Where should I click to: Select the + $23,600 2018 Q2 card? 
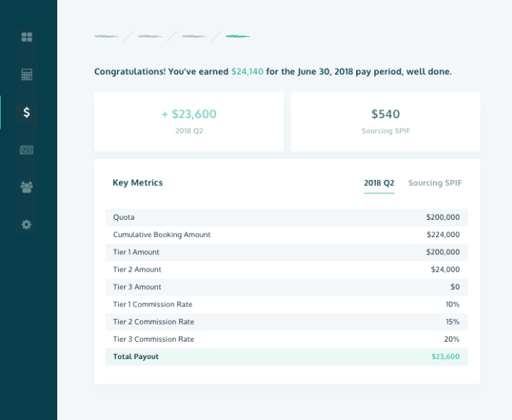coord(189,121)
